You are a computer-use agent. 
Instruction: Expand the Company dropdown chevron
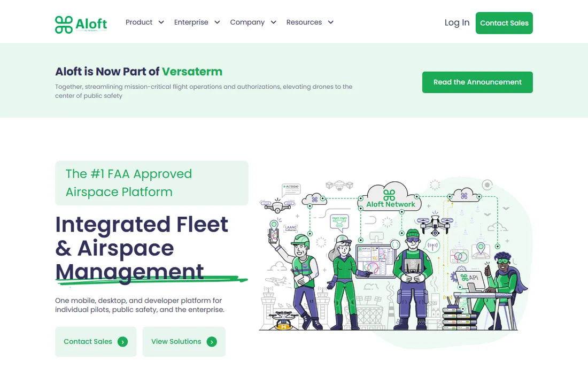pos(274,22)
